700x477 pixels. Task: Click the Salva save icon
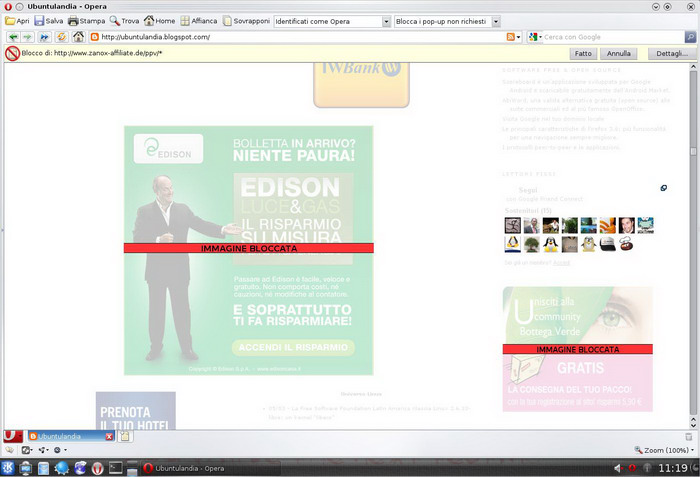click(48, 21)
